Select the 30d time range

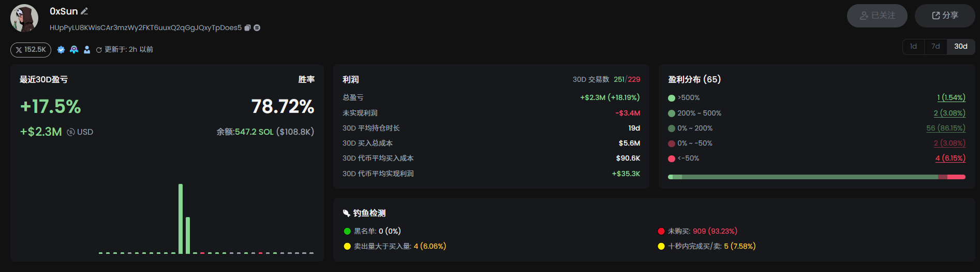coord(961,47)
